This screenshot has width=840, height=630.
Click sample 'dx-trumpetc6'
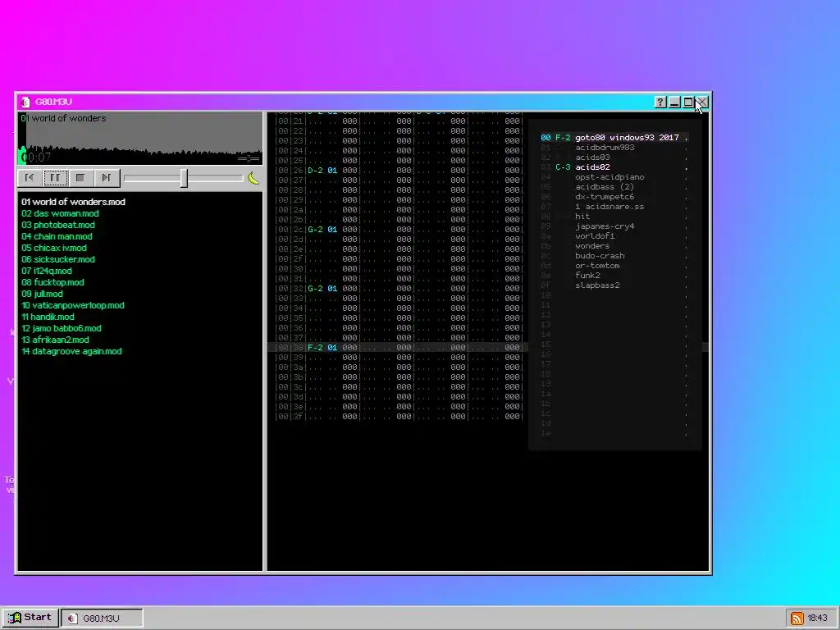605,197
